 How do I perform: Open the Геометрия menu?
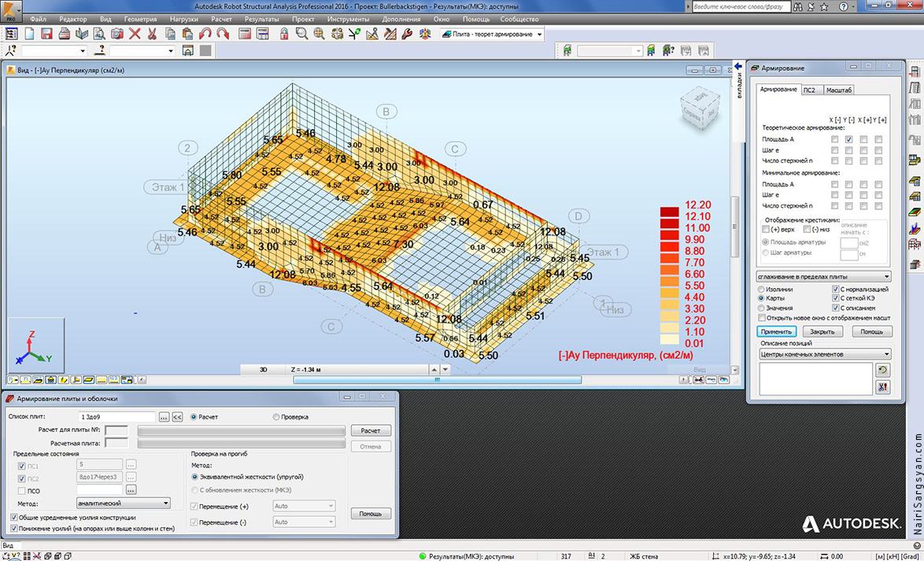140,19
